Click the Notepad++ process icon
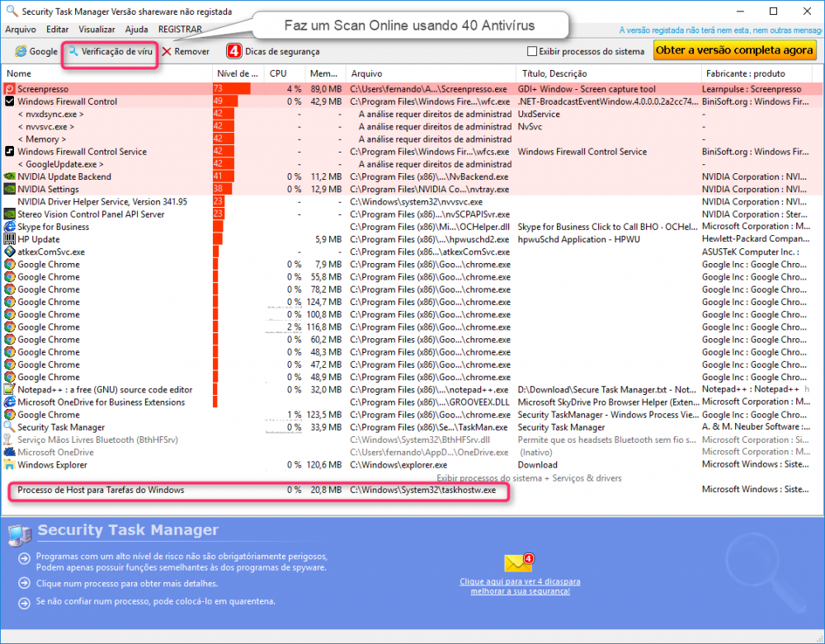This screenshot has height=644, width=825. [7, 389]
